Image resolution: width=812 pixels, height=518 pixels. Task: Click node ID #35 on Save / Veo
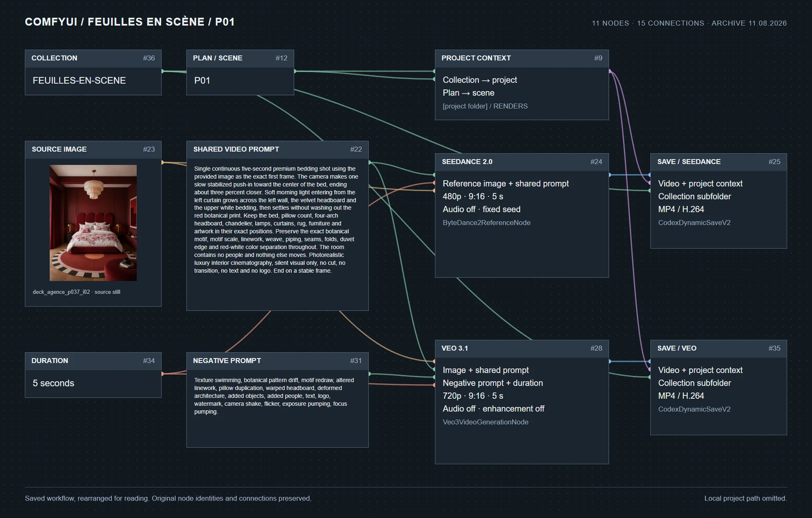[774, 348]
